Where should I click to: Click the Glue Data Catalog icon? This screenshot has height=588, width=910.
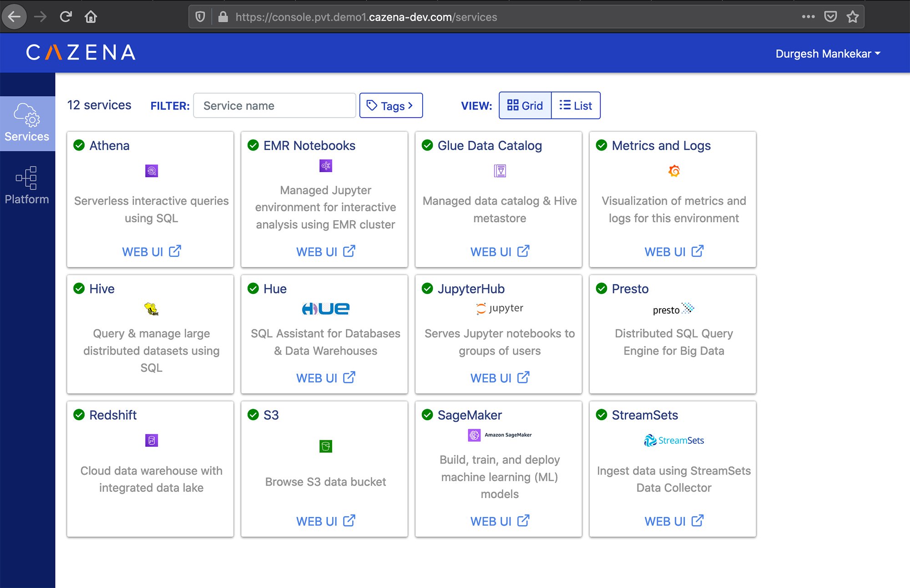500,171
